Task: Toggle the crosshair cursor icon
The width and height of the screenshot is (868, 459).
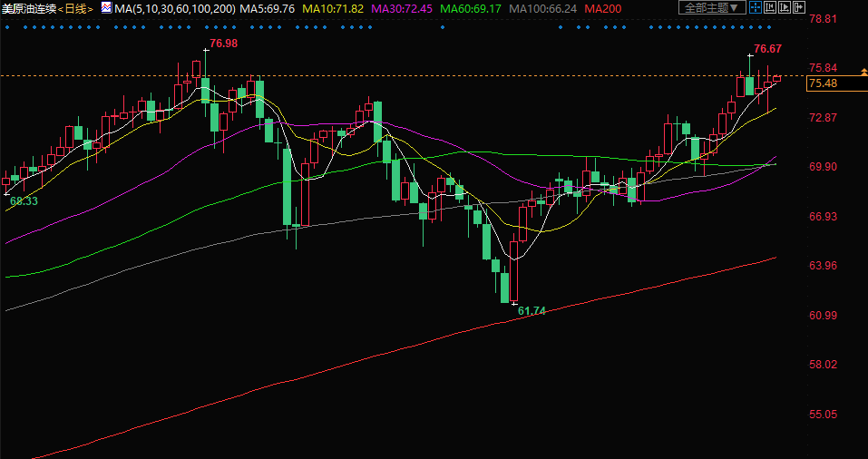Action: [x=755, y=7]
